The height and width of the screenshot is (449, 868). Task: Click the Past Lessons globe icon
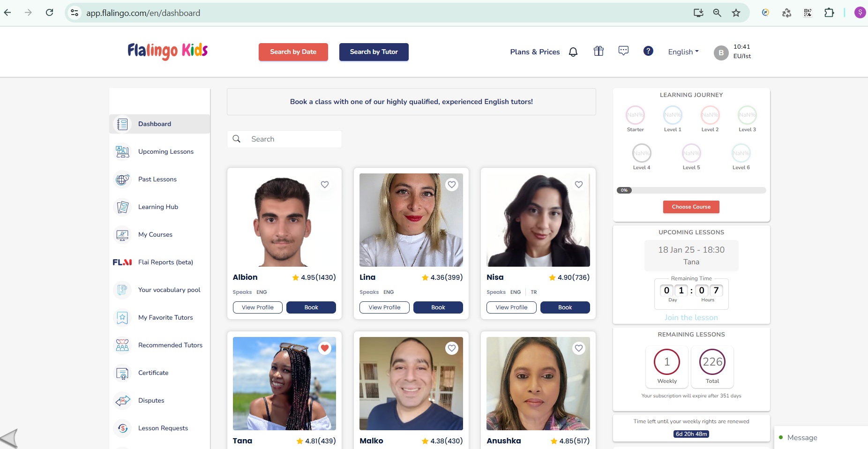[122, 180]
